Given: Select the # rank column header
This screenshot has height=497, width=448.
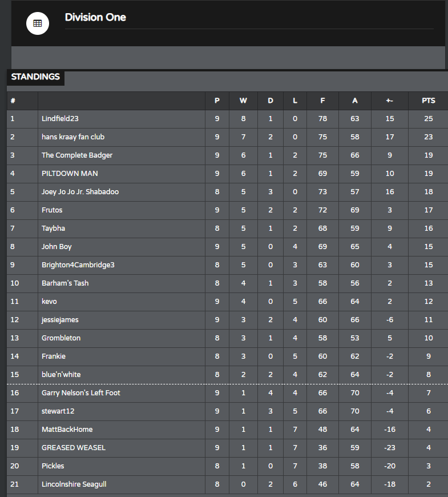Looking at the screenshot, I should (x=22, y=101).
